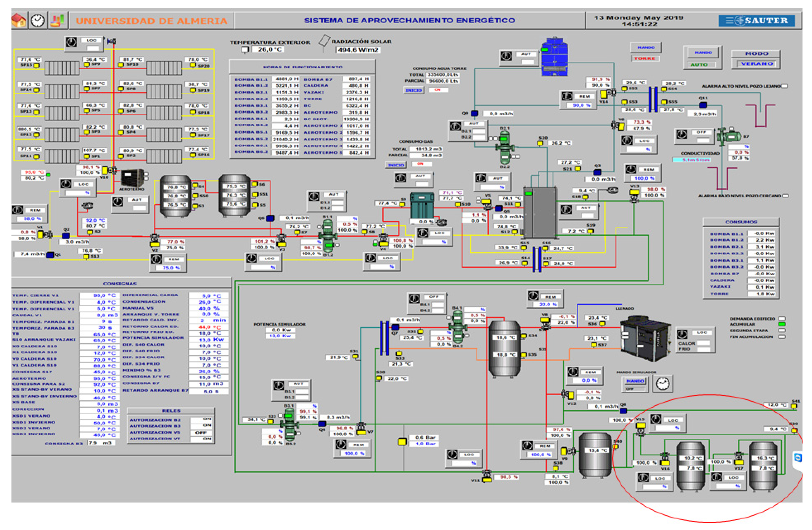This screenshot has height=530, width=812.
Task: Click the Aerotermo heater unit icon
Action: point(132,178)
